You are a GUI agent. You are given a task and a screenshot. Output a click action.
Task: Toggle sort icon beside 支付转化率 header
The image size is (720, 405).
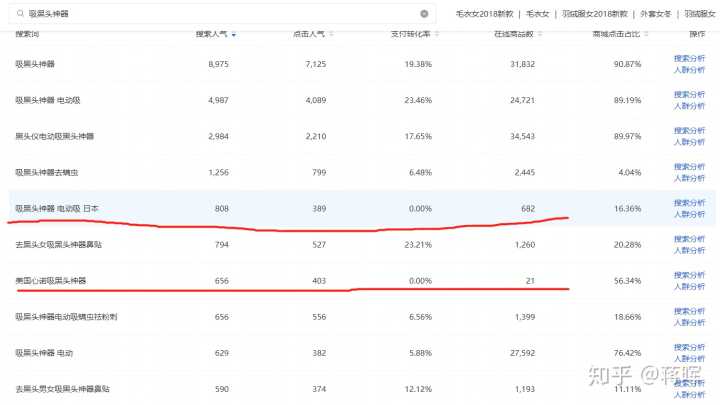437,34
